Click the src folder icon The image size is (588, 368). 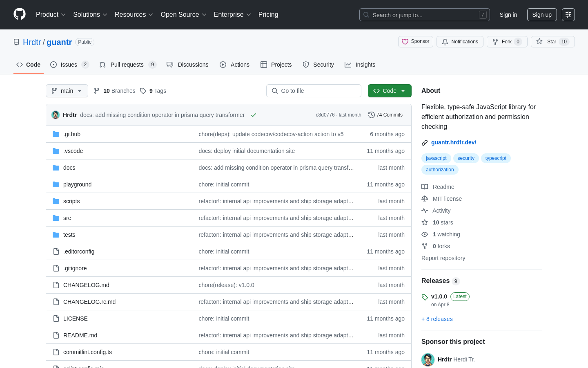tap(56, 218)
